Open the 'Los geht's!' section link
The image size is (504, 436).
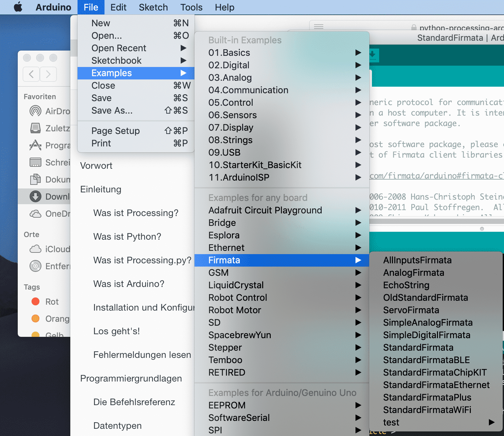[117, 331]
